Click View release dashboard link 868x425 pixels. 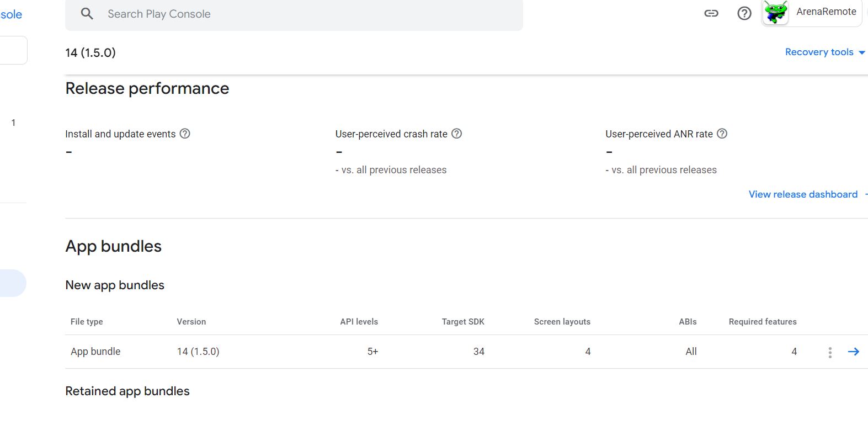803,194
